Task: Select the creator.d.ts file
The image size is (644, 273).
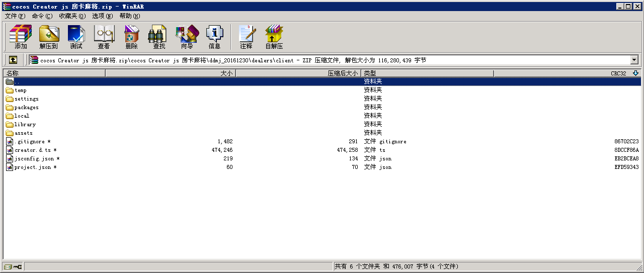Action: (x=32, y=150)
